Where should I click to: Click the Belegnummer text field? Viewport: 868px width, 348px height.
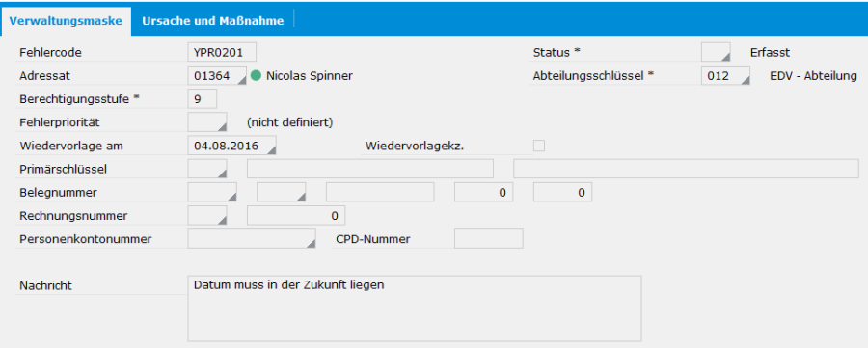(380, 193)
